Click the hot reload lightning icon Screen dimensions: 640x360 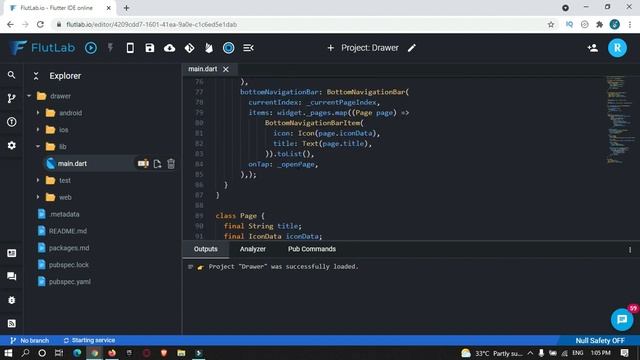click(x=110, y=48)
